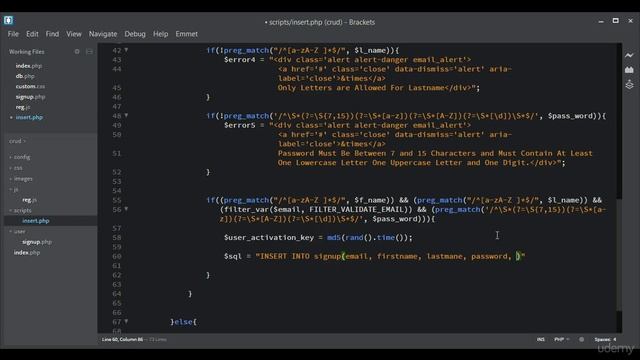Open index.php in project tree
The width and height of the screenshot is (640, 360).
coord(27,253)
